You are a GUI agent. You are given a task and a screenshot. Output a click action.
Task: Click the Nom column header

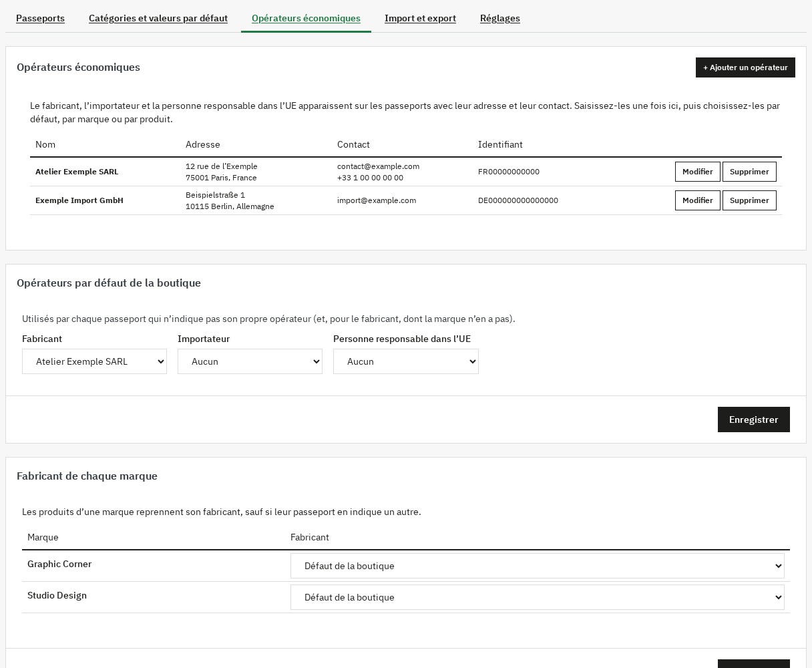click(x=45, y=144)
